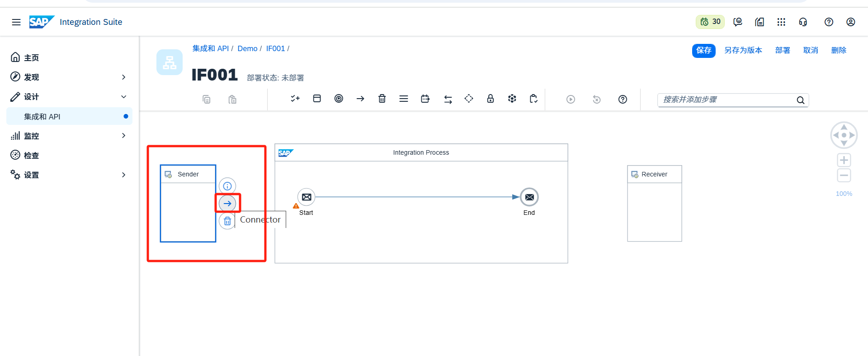
Task: Open the checklist-plus toolbar icon
Action: pyautogui.click(x=295, y=99)
